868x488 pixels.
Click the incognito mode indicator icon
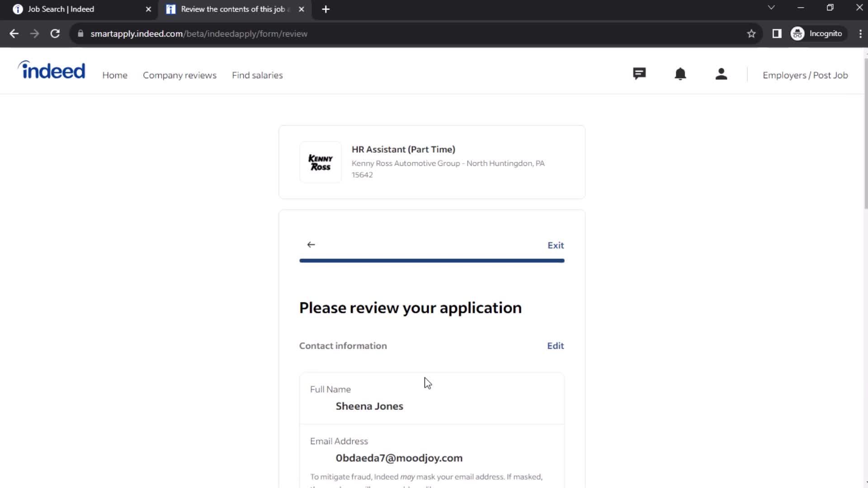(798, 33)
